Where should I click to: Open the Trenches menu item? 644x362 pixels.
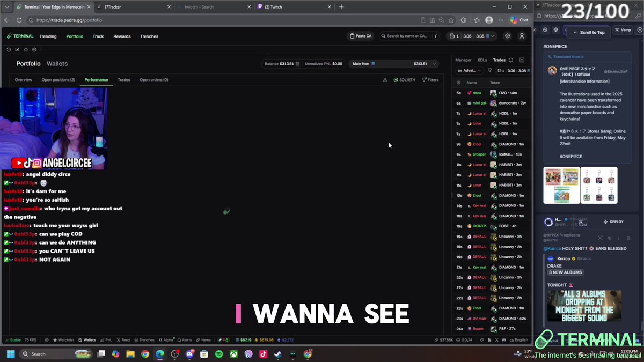[149, 36]
